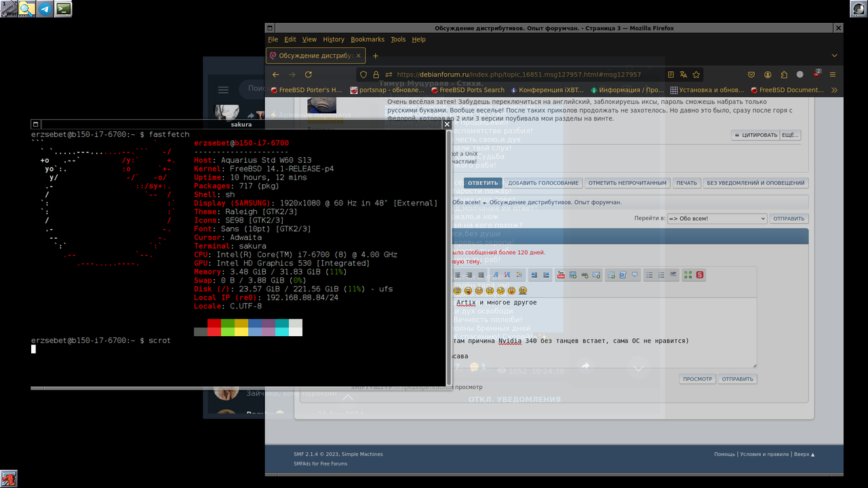Open Firefox hamburger application menu
This screenshot has width=868, height=488.
tap(833, 75)
